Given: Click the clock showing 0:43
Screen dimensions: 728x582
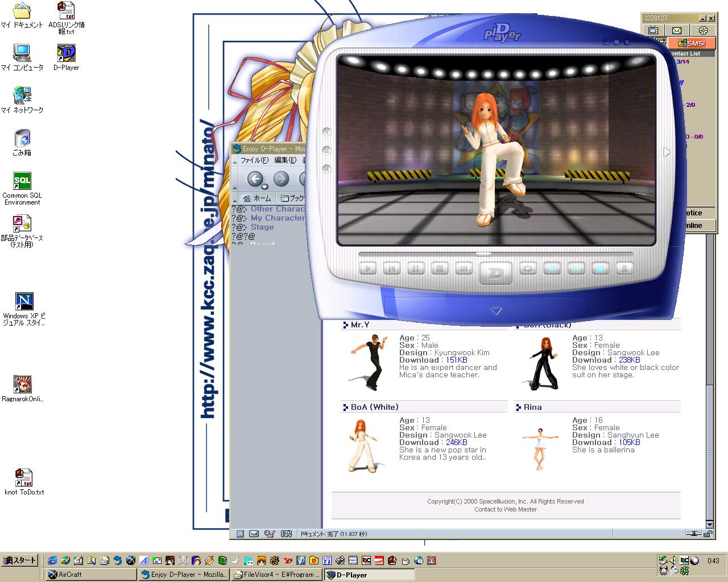Looking at the screenshot, I should pyautogui.click(x=713, y=561).
